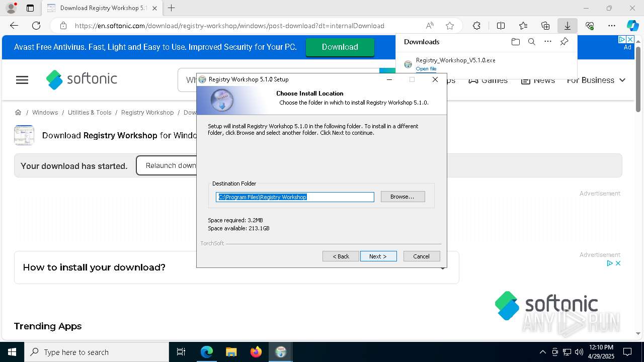
Task: Go to Windows breadcrumb link
Action: pyautogui.click(x=45, y=113)
